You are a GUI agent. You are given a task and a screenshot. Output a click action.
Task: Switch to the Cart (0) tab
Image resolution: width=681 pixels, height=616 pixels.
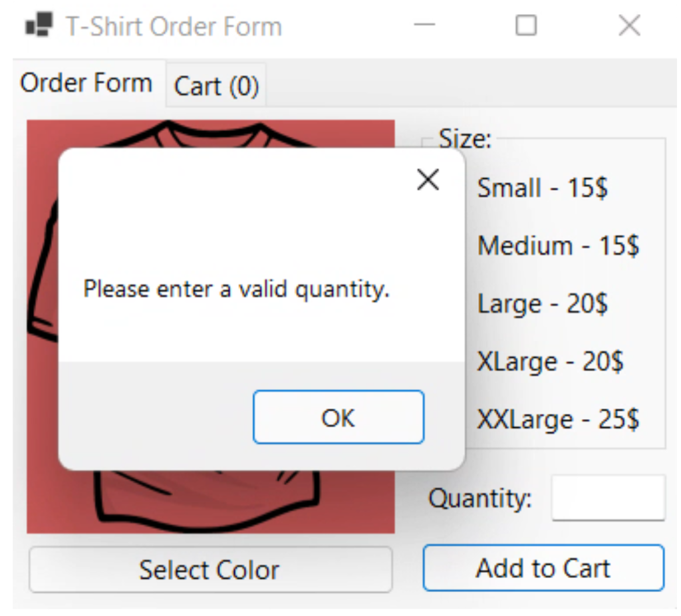pyautogui.click(x=215, y=85)
